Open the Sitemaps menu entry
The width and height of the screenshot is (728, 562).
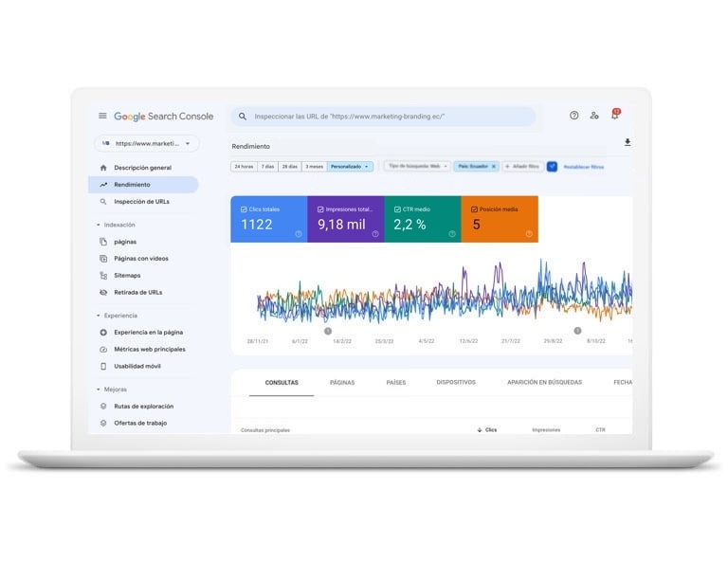click(127, 275)
